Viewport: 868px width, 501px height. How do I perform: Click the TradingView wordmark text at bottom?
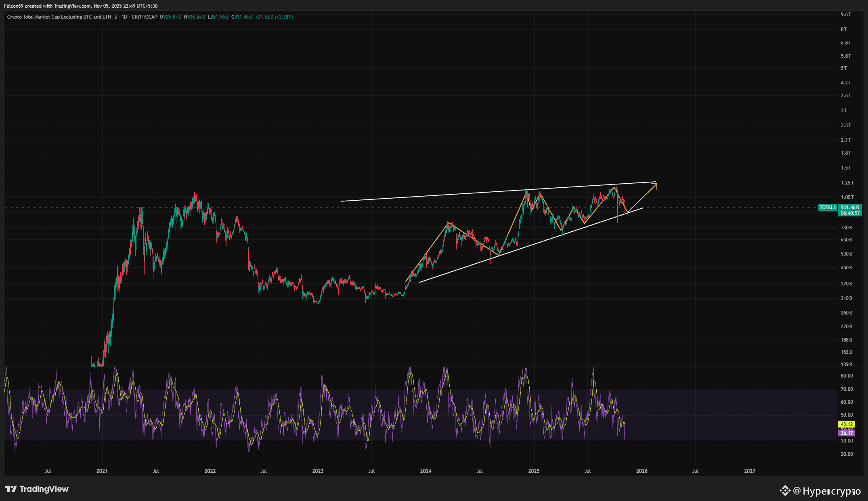pos(44,489)
